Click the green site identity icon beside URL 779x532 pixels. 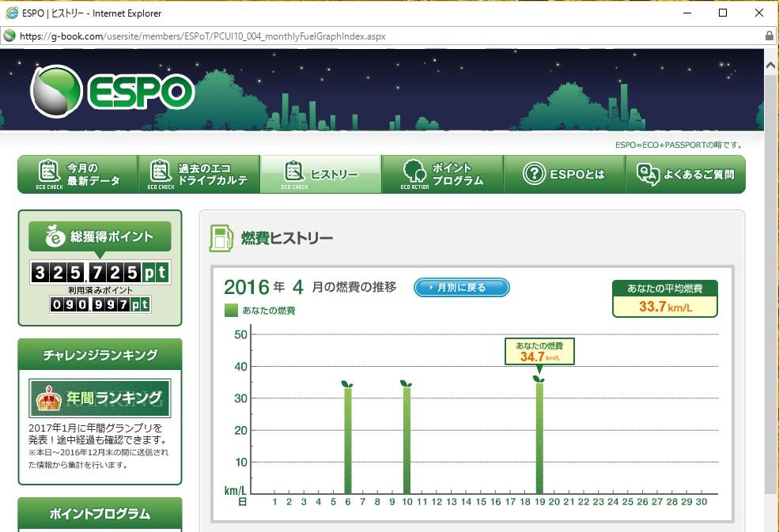[9, 36]
